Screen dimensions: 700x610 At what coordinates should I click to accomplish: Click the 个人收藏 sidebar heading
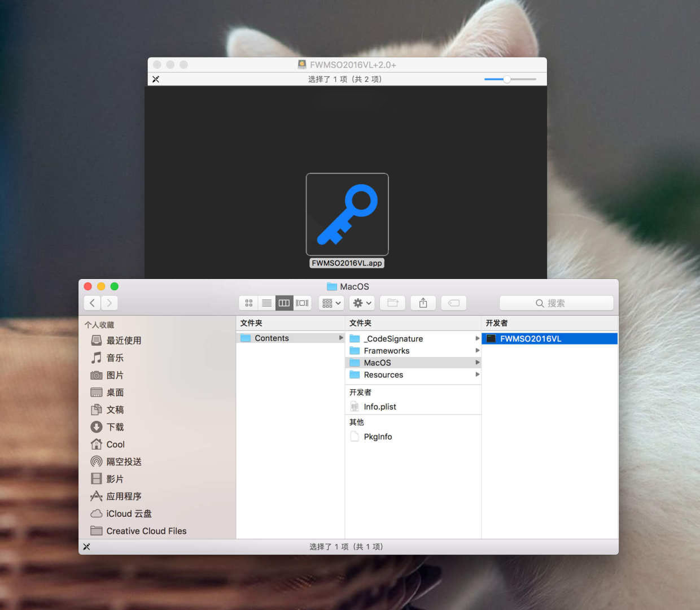[x=99, y=325]
